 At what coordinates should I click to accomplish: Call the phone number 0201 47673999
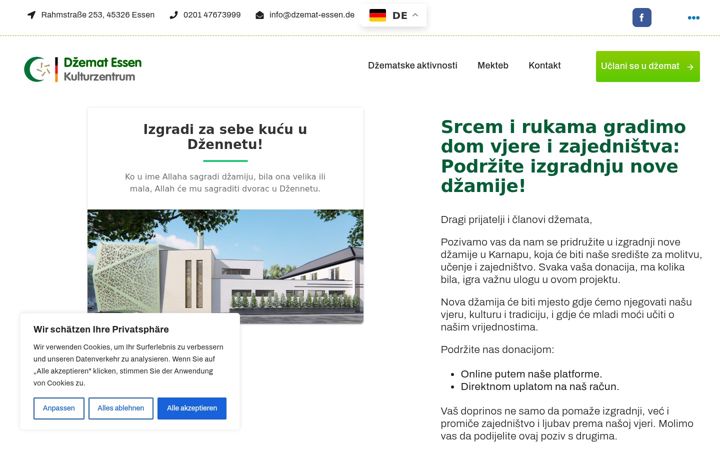point(212,15)
